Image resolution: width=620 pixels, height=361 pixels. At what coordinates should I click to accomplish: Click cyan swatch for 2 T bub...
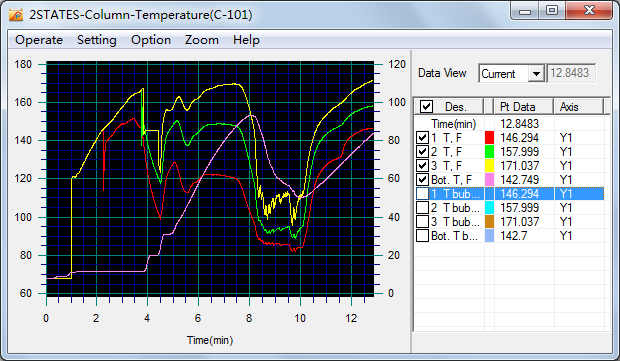coord(489,208)
